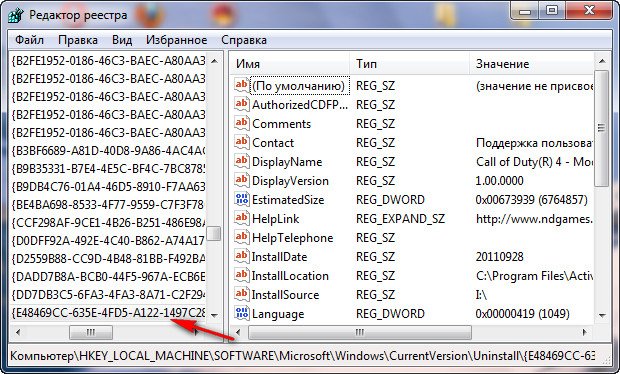Click values pane horizontal scroll thumb
This screenshot has width=620, height=374.
coord(360,332)
